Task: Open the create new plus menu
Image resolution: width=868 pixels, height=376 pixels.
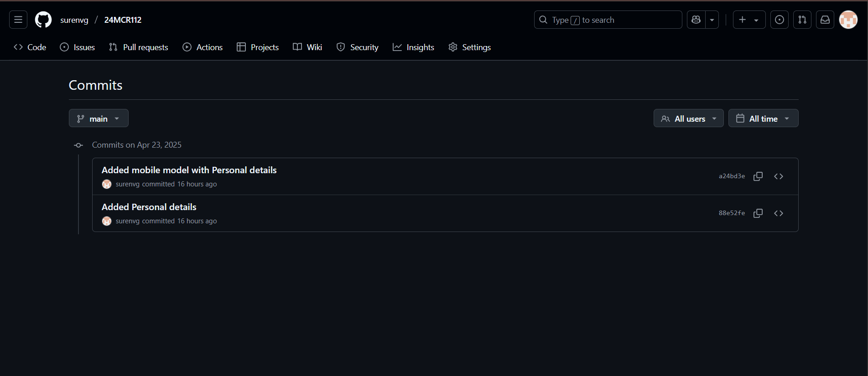Action: pyautogui.click(x=749, y=20)
